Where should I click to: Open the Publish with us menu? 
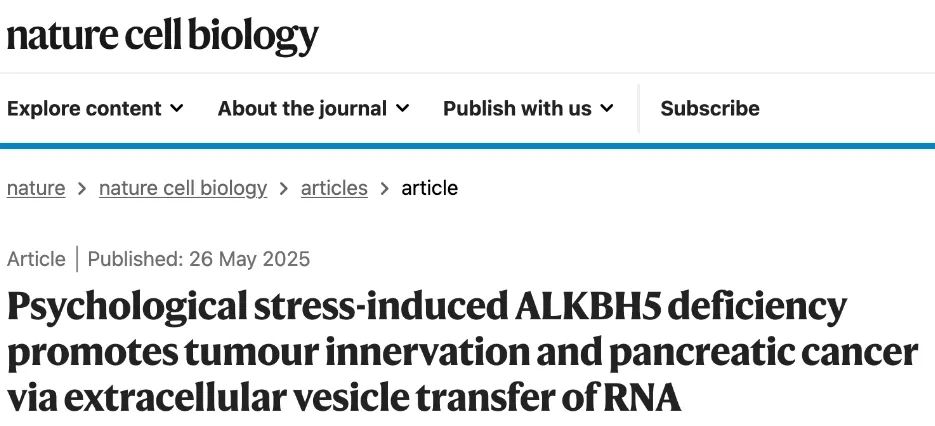528,109
